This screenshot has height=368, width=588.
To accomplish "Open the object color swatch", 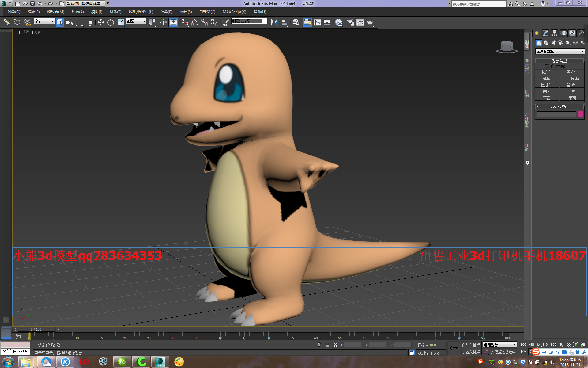I will tap(580, 114).
